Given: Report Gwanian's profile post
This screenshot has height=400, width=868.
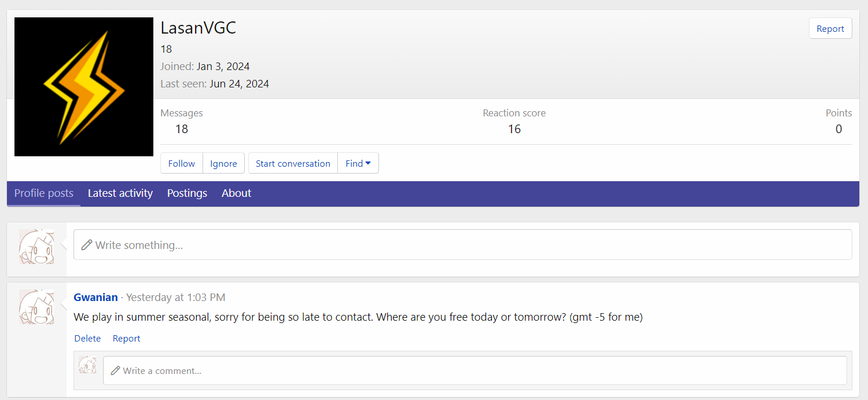Looking at the screenshot, I should [126, 339].
